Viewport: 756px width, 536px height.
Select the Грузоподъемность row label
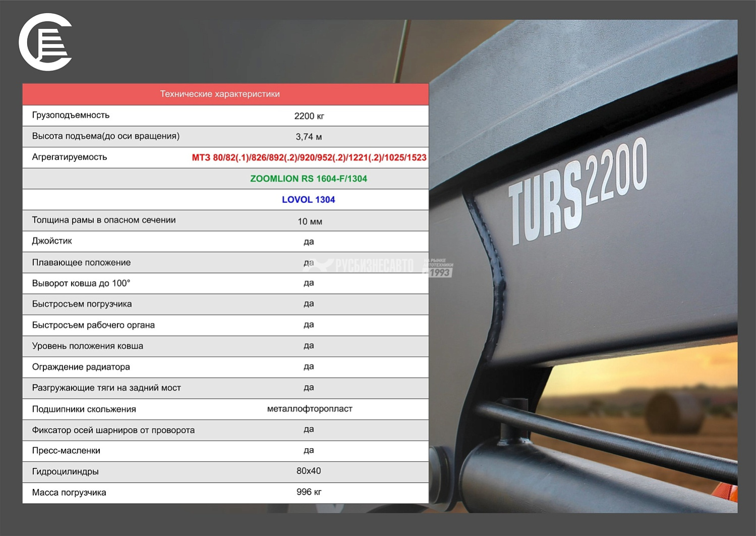tap(71, 116)
